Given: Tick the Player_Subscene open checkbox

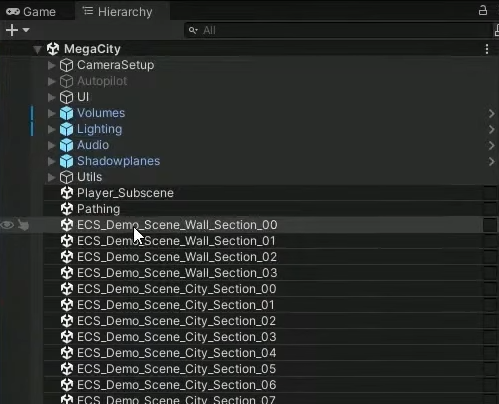Looking at the screenshot, I should click(490, 193).
